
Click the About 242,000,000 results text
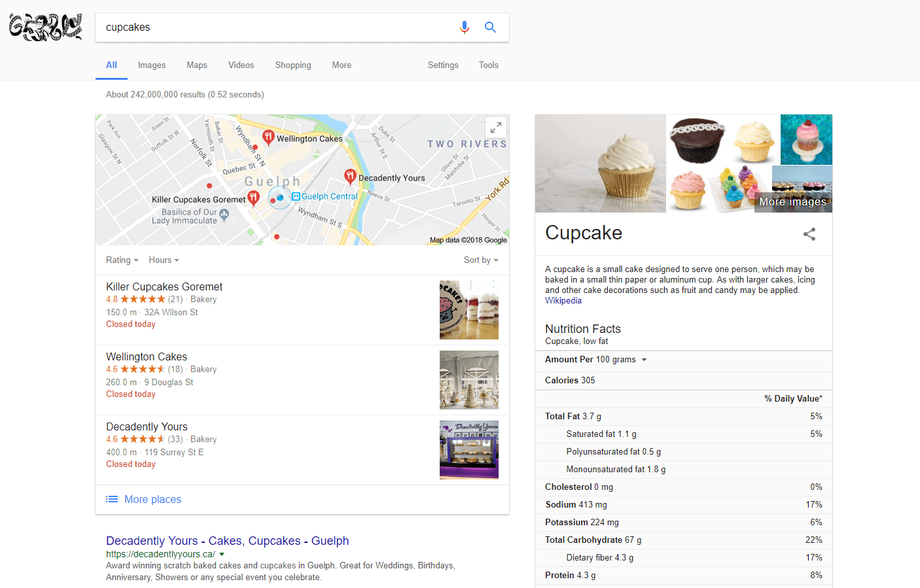pos(185,95)
